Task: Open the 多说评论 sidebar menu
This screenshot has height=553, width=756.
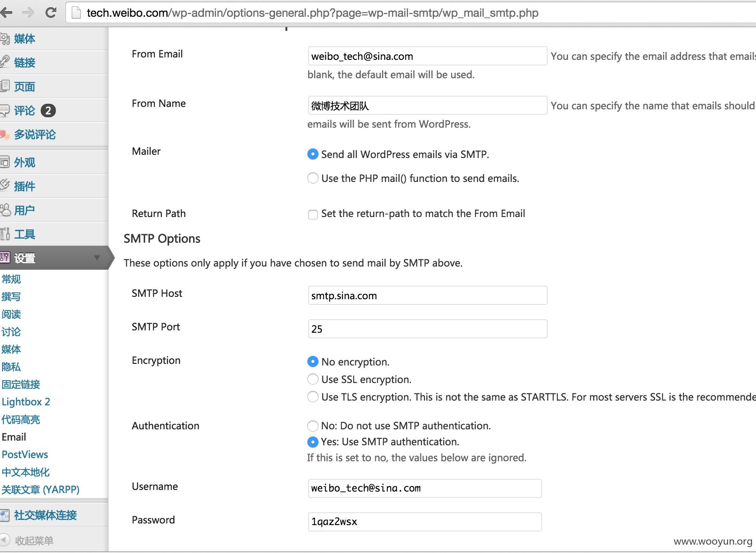Action: 35,134
